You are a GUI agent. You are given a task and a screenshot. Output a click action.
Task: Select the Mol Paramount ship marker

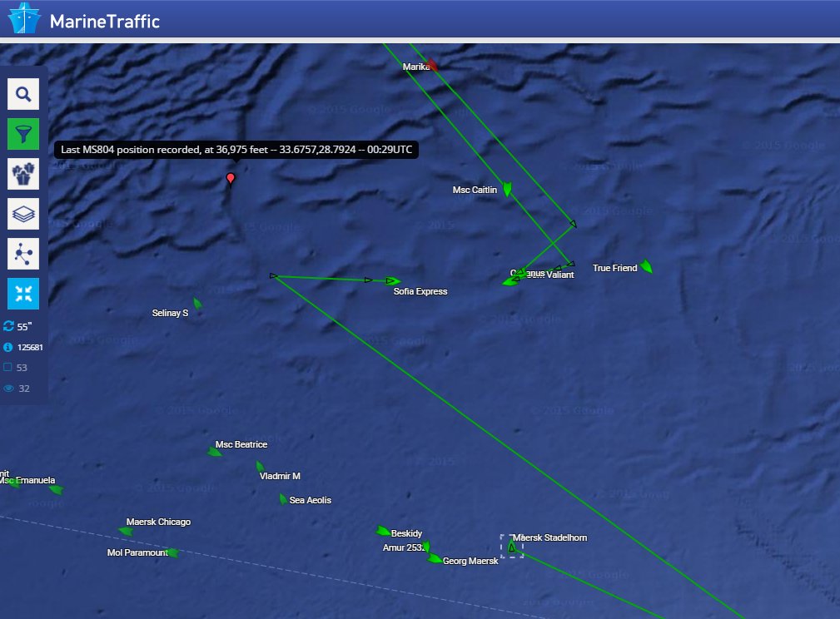(x=173, y=552)
